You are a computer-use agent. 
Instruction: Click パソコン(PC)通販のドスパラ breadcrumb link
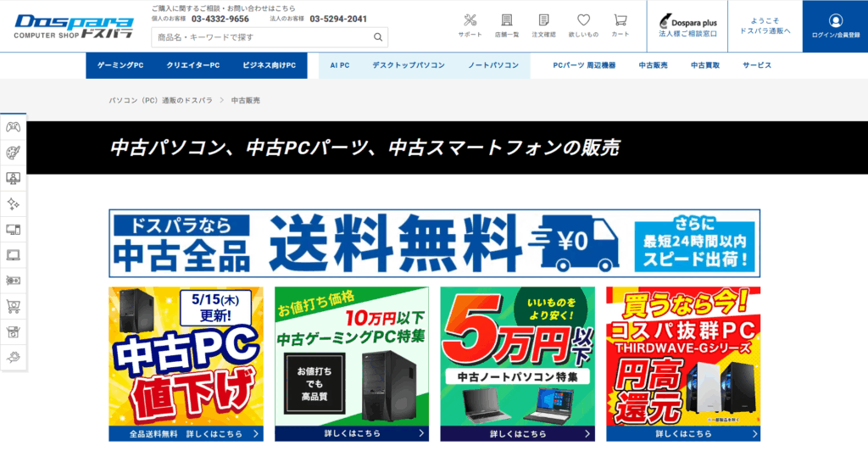160,100
